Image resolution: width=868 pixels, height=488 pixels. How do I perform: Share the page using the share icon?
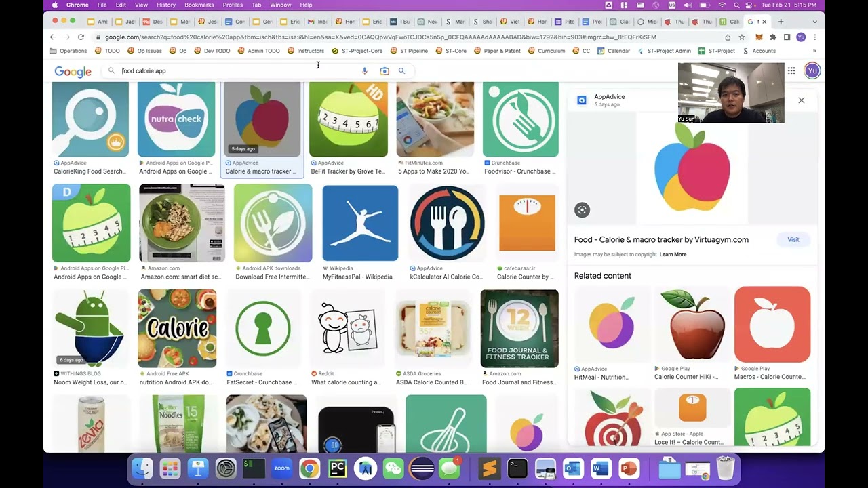[728, 37]
